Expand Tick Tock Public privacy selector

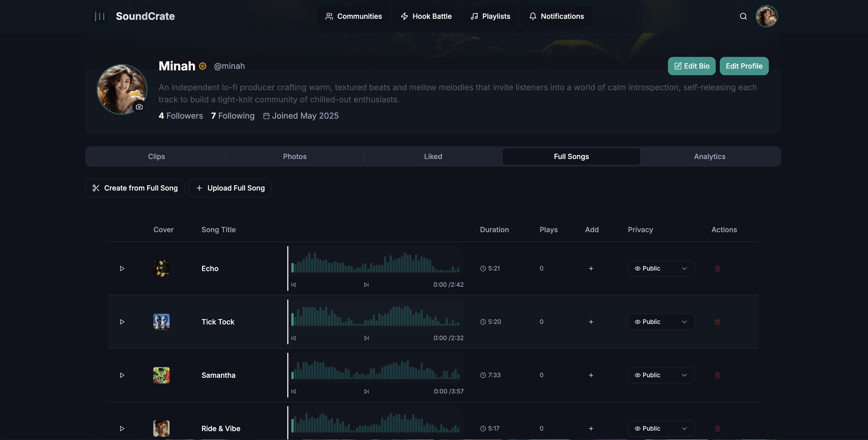pyautogui.click(x=661, y=322)
